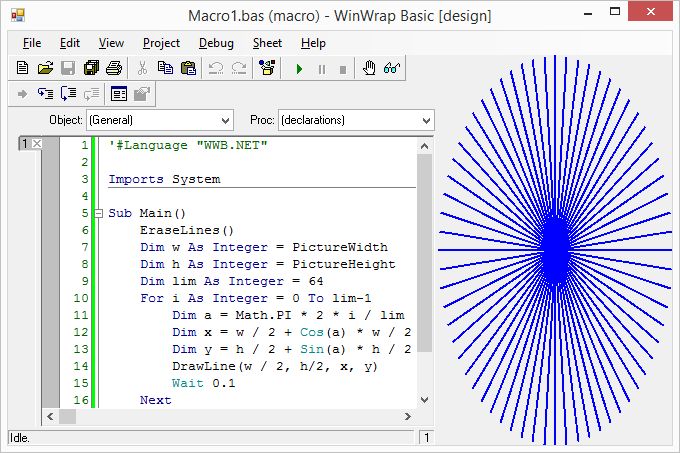Open the Project menu
Screen dimensions: 680x453
coord(161,43)
